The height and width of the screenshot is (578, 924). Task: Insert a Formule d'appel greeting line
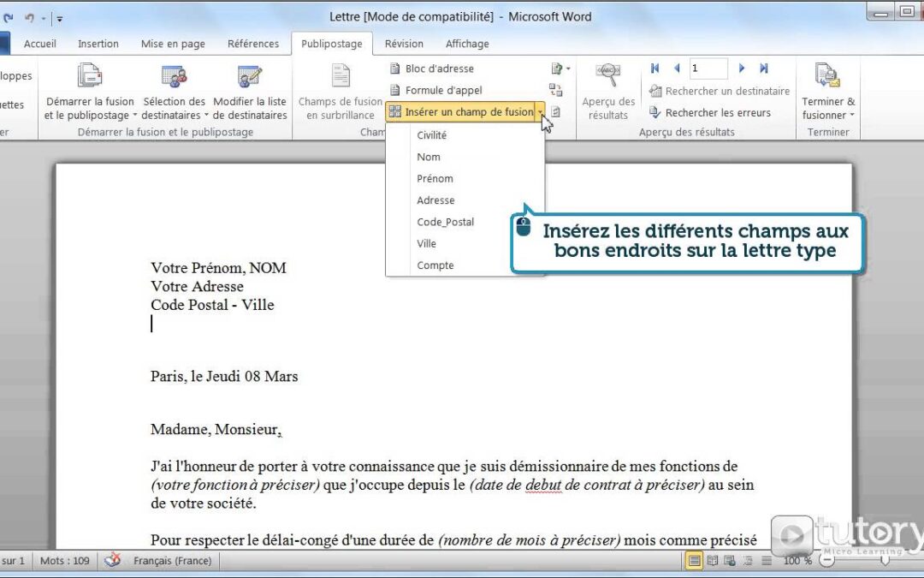436,90
